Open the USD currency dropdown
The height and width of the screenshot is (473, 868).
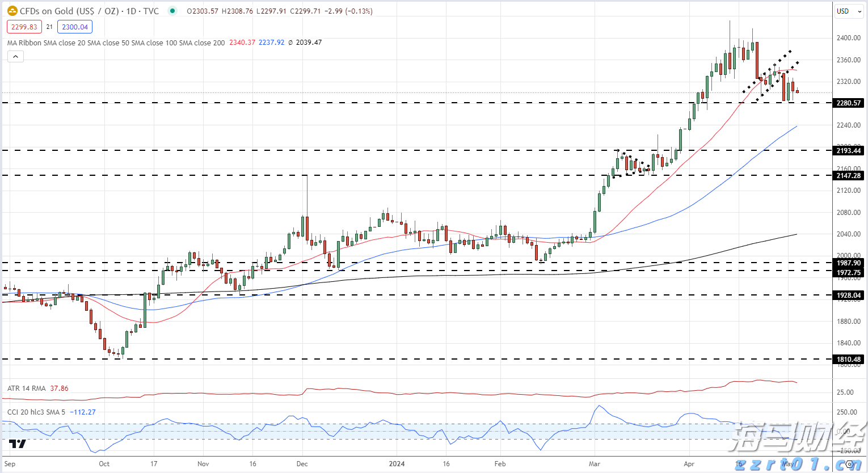point(849,11)
